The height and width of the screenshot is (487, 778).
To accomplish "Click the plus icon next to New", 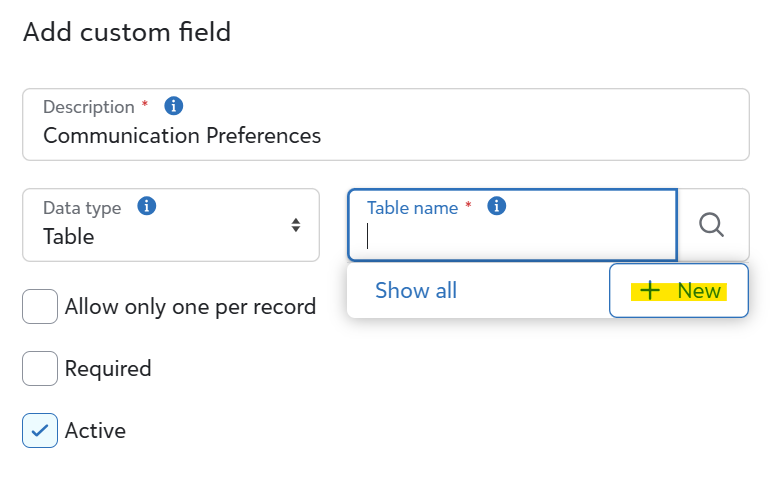I will 650,291.
